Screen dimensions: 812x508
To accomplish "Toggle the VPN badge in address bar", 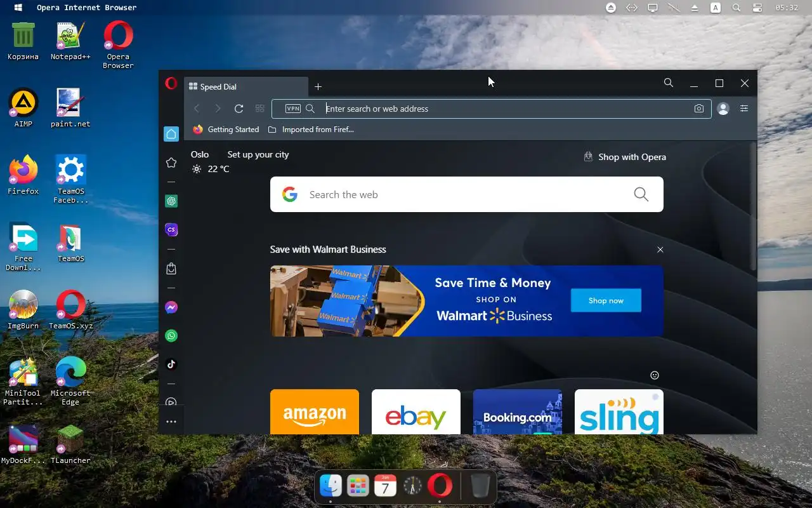I will coord(293,109).
